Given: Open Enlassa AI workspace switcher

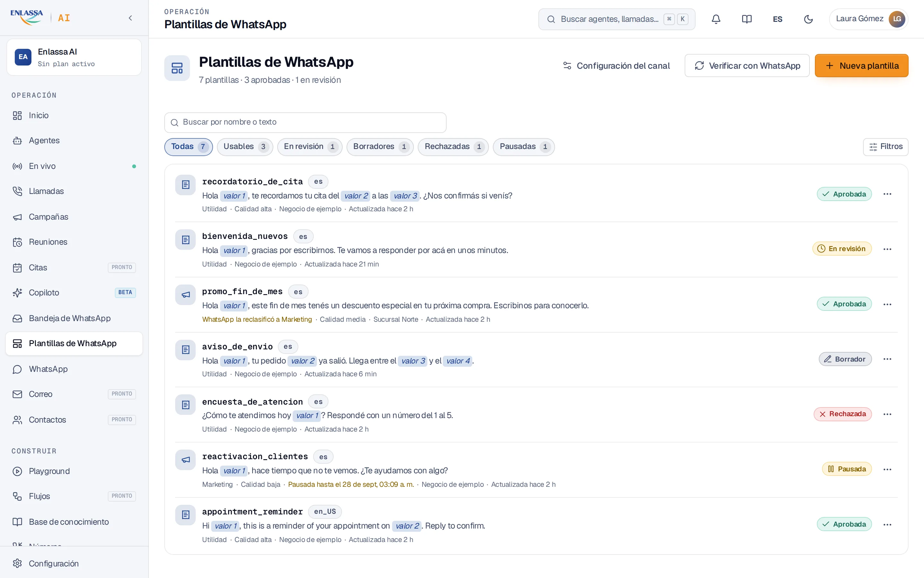Looking at the screenshot, I should click(74, 57).
